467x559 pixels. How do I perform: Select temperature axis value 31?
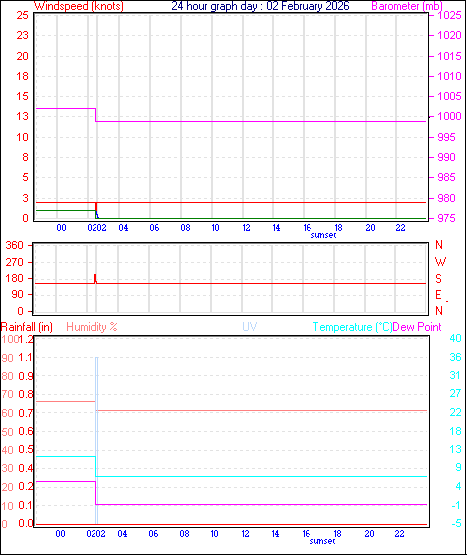pyautogui.click(x=455, y=375)
